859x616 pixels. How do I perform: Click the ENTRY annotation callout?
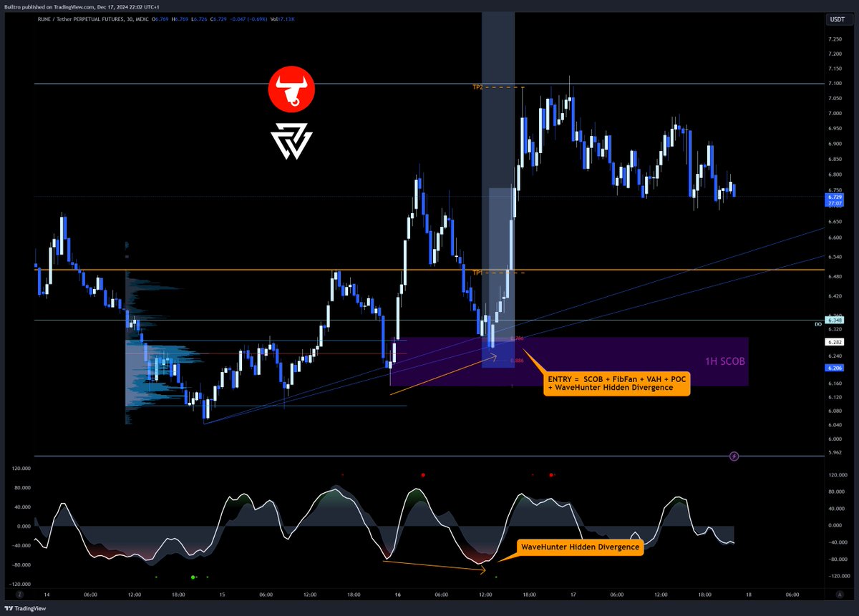pyautogui.click(x=616, y=384)
